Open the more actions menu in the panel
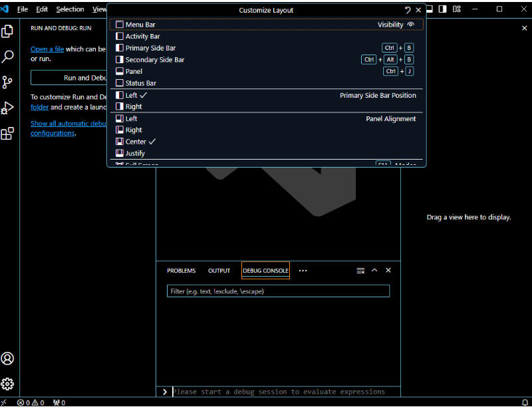Image resolution: width=532 pixels, height=407 pixels. pos(303,271)
